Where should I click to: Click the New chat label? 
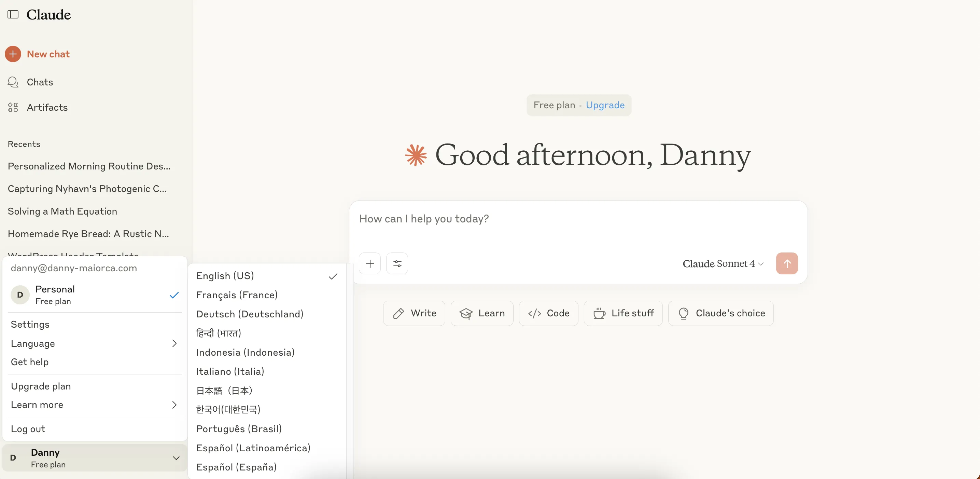[48, 54]
